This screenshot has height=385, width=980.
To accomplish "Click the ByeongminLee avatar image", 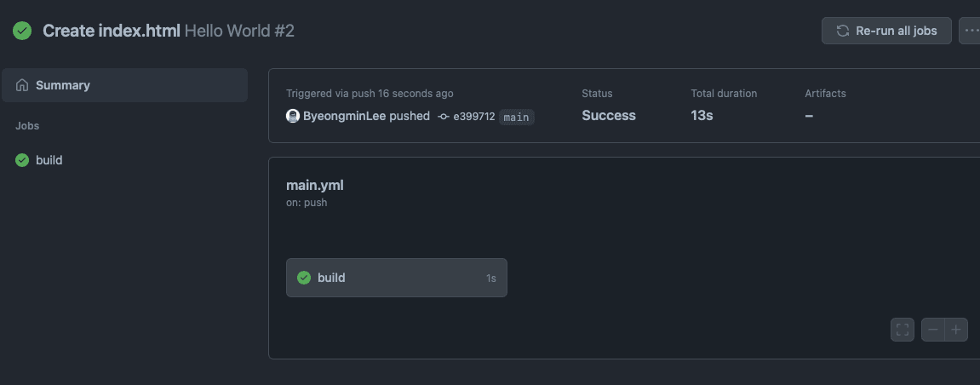I will click(293, 116).
